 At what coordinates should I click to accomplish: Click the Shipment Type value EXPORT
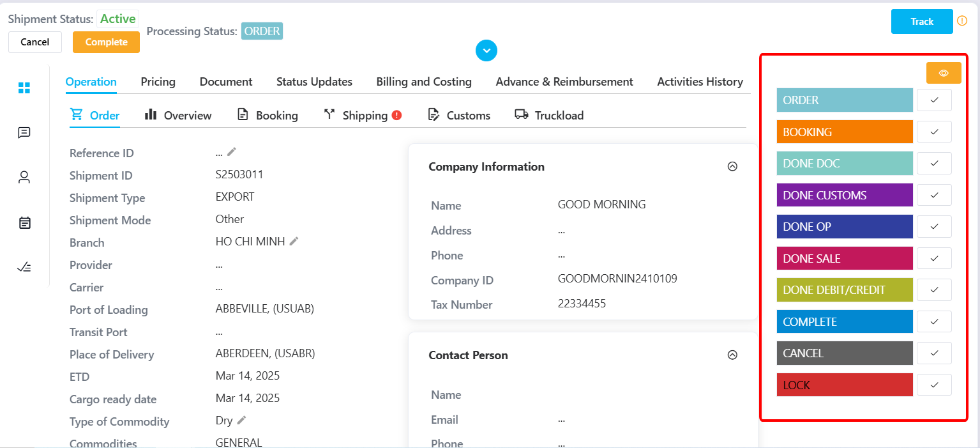coord(235,197)
